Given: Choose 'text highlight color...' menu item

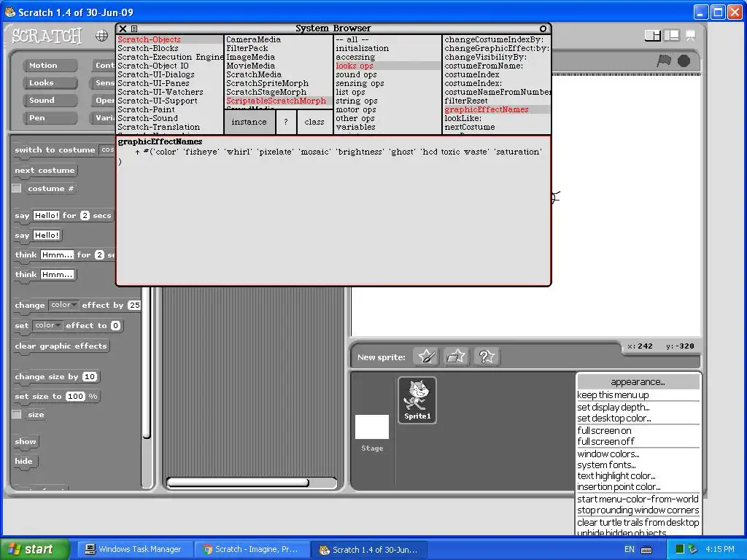Looking at the screenshot, I should [x=638, y=475].
